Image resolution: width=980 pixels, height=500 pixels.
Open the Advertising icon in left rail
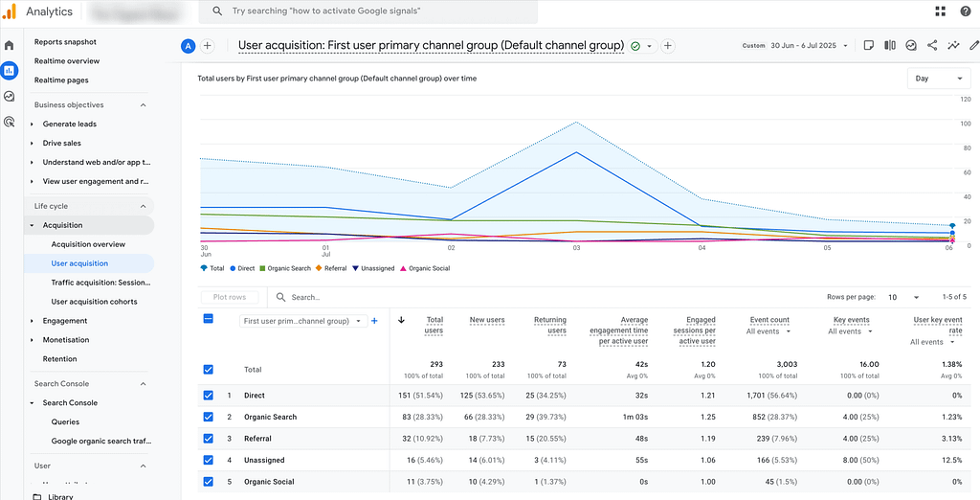[x=10, y=122]
